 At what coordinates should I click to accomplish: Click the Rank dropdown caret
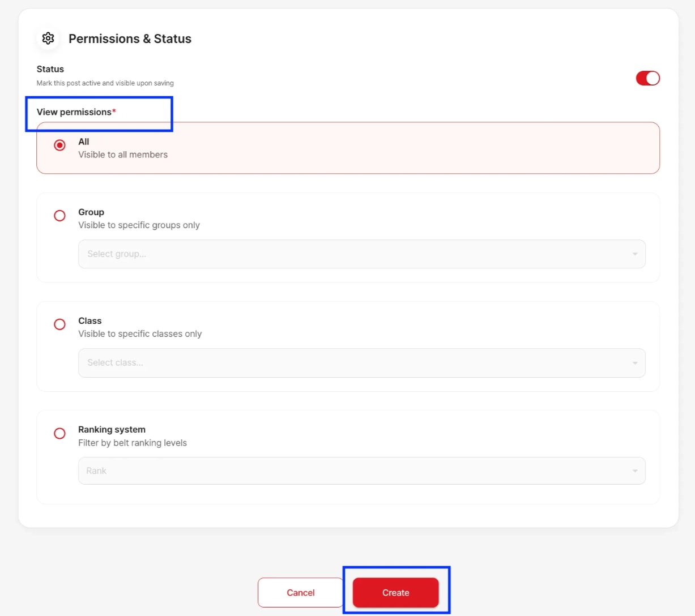[635, 471]
